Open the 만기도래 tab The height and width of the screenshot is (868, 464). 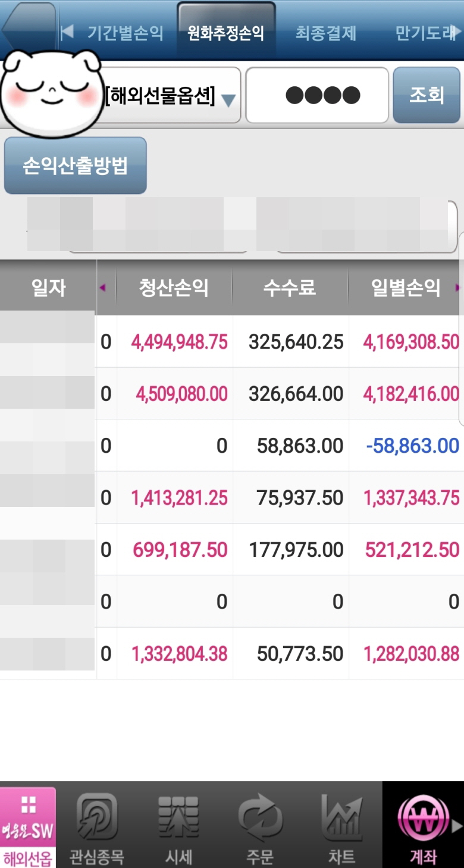coord(425,33)
